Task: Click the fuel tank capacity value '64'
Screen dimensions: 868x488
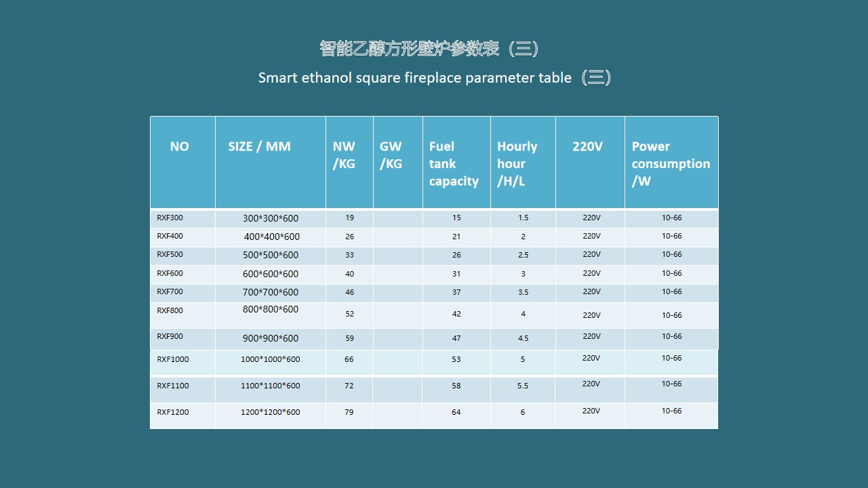Action: [x=456, y=412]
